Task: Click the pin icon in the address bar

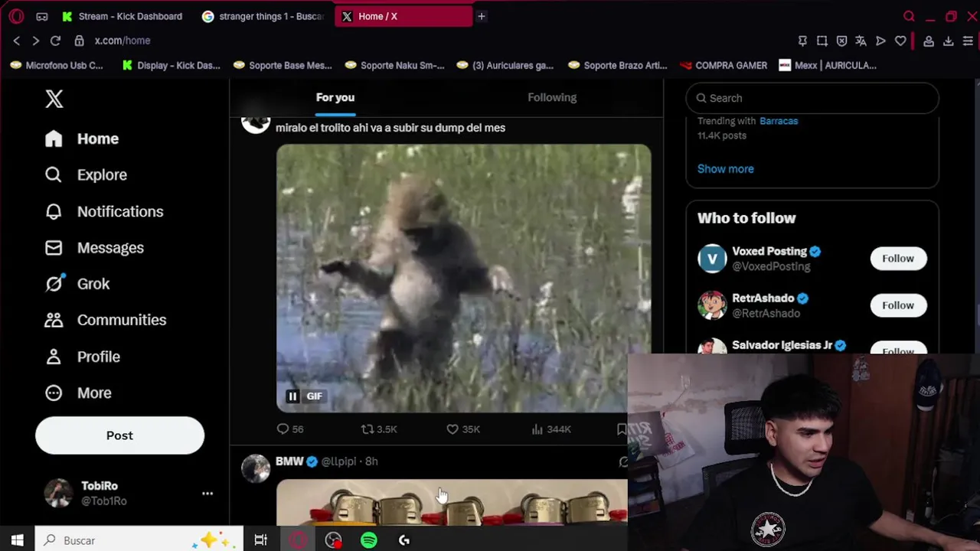Action: pyautogui.click(x=802, y=41)
